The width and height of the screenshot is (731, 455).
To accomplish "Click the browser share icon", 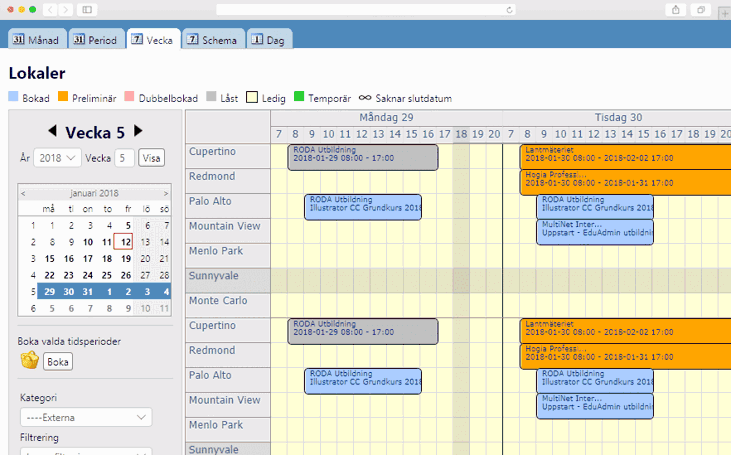I will [x=676, y=9].
